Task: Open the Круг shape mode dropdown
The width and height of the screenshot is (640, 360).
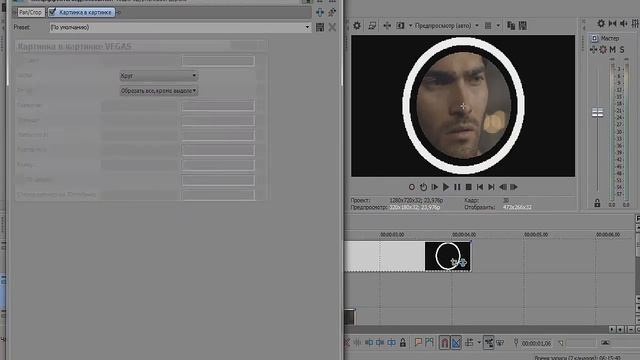Action: click(159, 76)
